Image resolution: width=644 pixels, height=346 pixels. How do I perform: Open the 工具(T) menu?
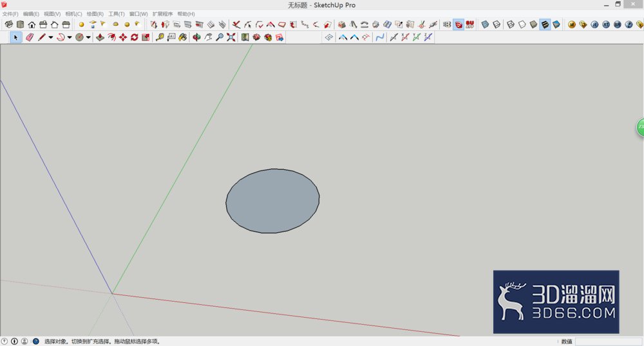click(x=116, y=14)
